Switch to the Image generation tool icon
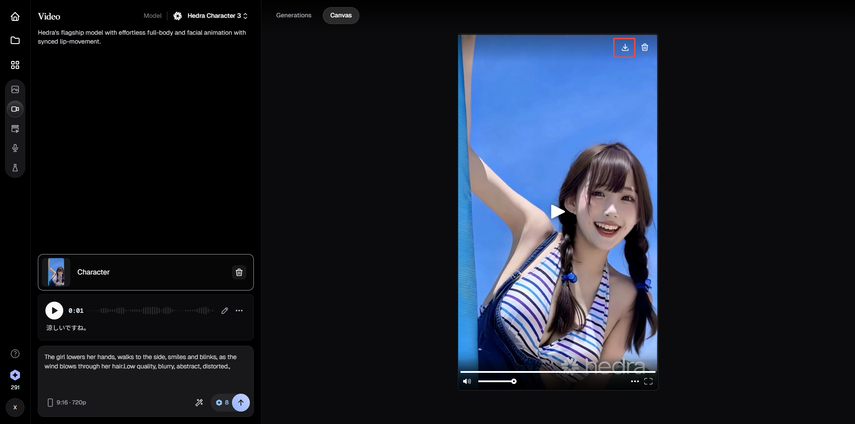The height and width of the screenshot is (424, 855). (x=15, y=89)
